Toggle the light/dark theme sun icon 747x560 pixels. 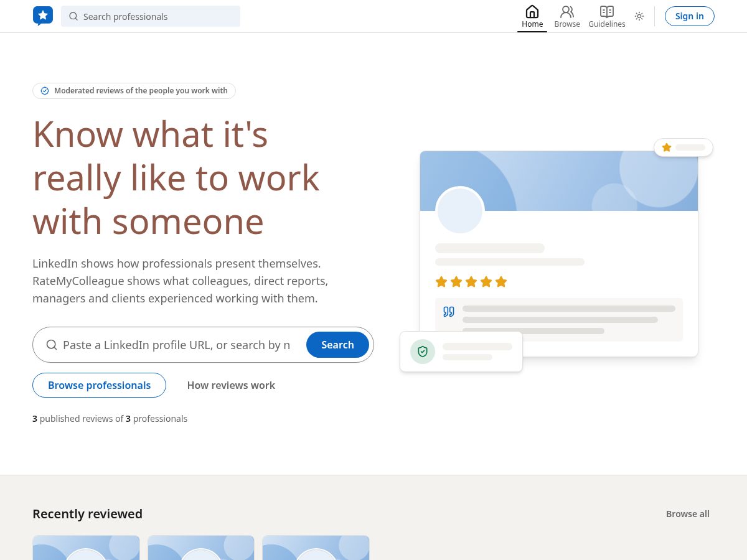coord(639,16)
